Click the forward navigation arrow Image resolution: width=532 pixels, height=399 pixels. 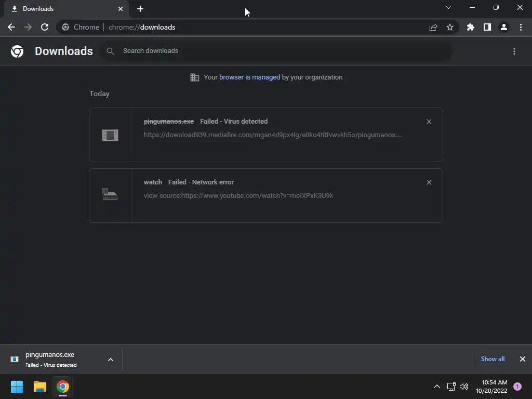[x=28, y=27]
